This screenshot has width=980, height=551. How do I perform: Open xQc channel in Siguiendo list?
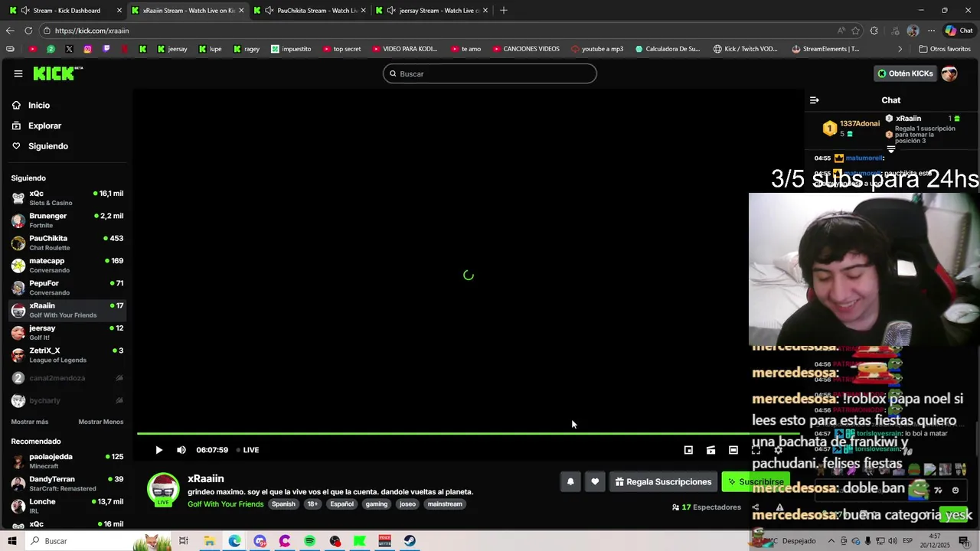click(x=67, y=197)
